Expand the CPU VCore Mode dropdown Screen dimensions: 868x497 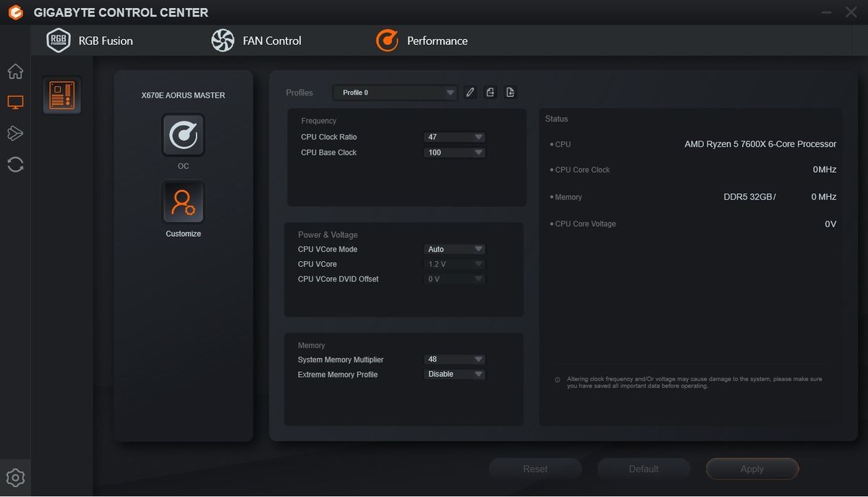coord(454,250)
